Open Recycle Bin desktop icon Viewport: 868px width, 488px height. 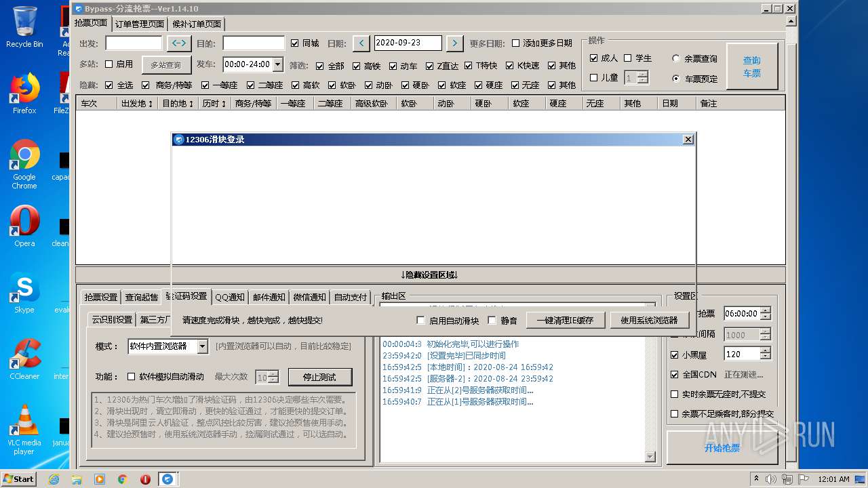click(x=24, y=27)
